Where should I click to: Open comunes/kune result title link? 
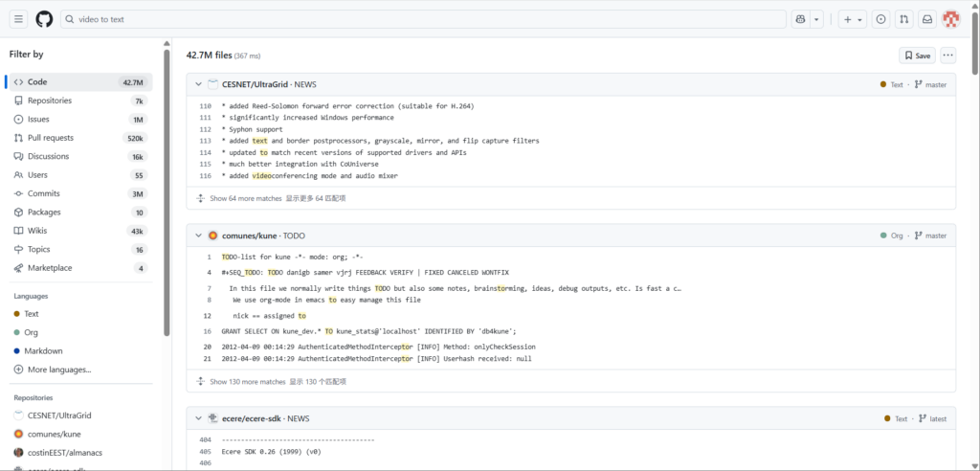coord(263,235)
